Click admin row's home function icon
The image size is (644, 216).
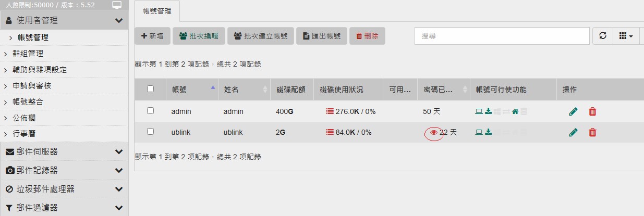pyautogui.click(x=515, y=111)
